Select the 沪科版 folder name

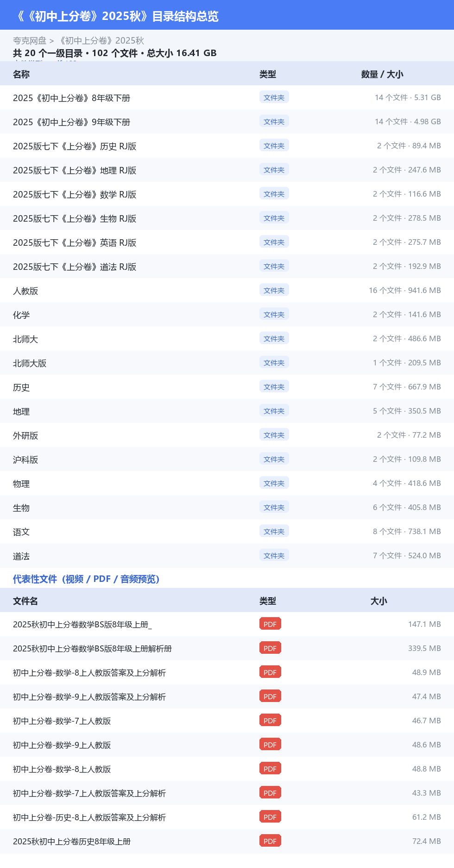[25, 460]
